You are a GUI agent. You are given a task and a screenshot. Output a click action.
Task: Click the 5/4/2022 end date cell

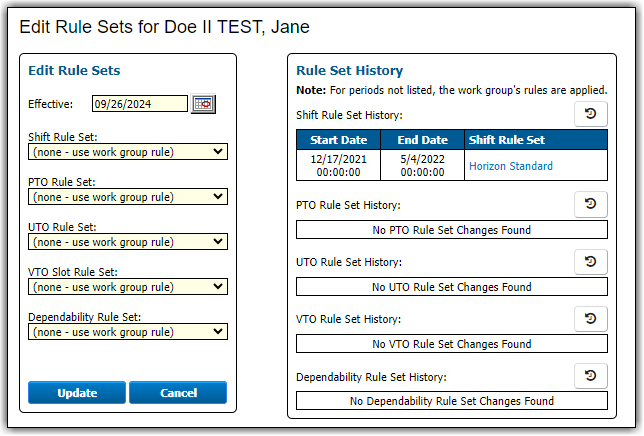[x=422, y=165]
